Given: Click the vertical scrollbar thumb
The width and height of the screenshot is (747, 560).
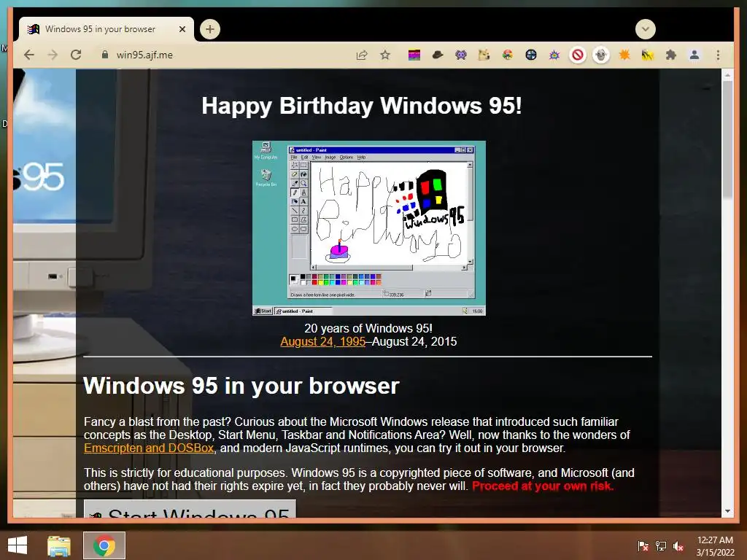Looking at the screenshot, I should click(727, 139).
